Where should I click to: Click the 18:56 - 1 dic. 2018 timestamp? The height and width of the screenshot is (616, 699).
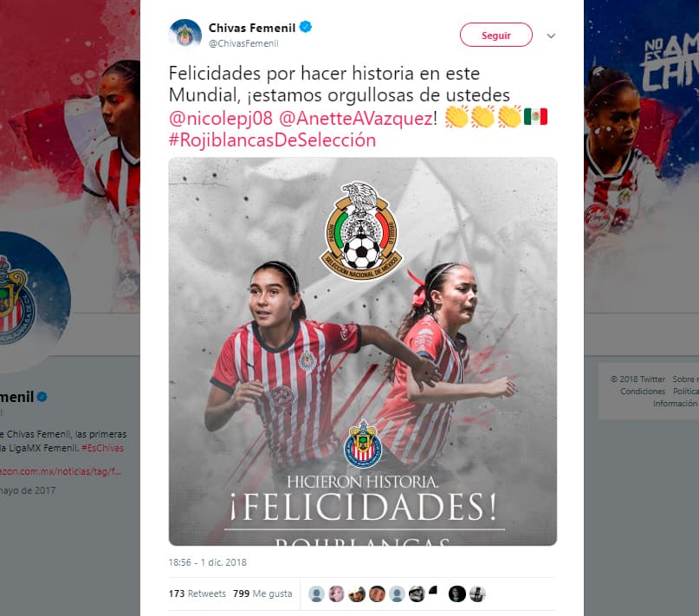[x=207, y=562]
